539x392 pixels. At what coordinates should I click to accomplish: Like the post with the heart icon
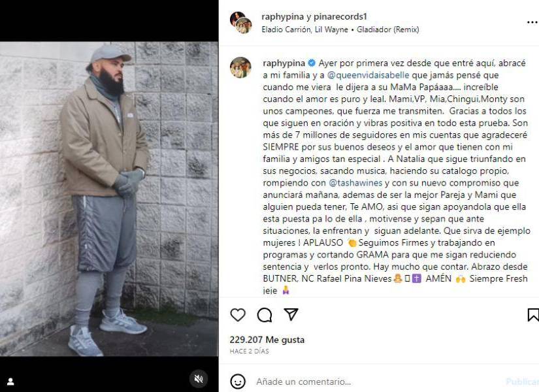(238, 315)
